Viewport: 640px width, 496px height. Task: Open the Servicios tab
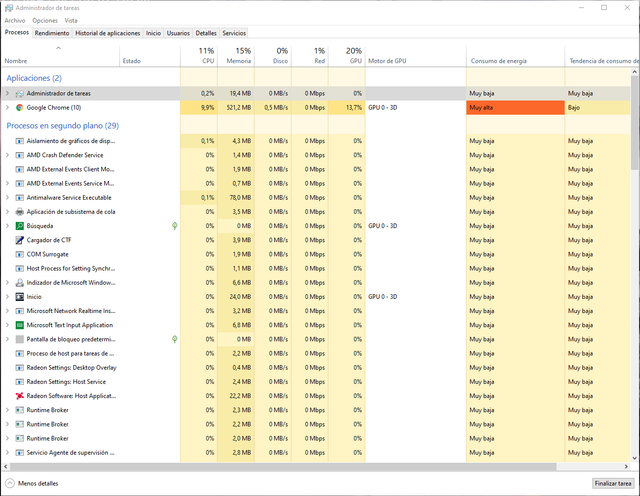coord(234,33)
